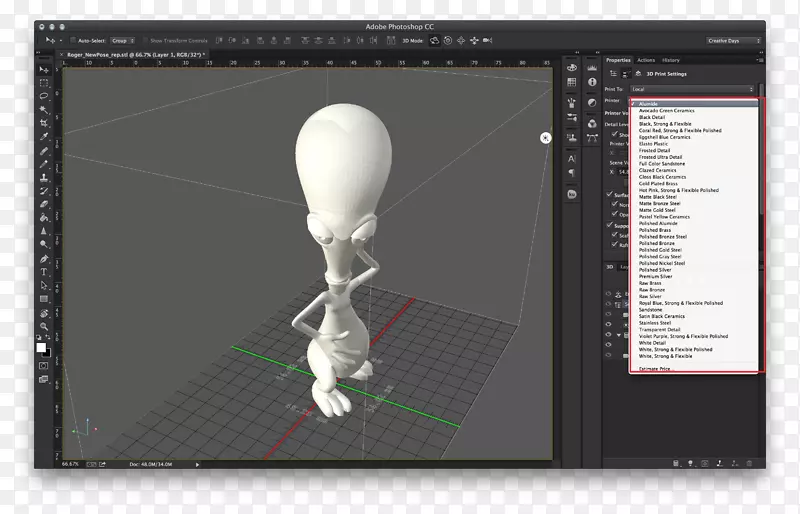
Task: Click Estimate Price at list bottom
Action: click(656, 369)
